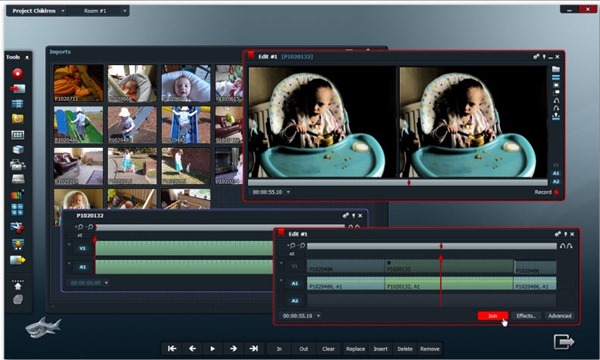Click the fingerprint icon in Tools panel
Screen dimensions: 600x360
click(18, 300)
